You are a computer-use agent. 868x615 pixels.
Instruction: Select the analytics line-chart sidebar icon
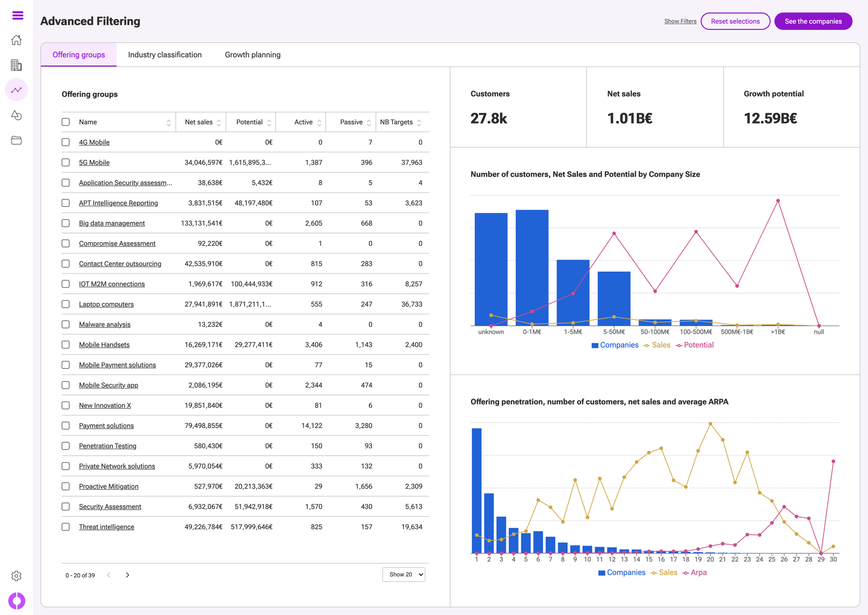click(16, 90)
